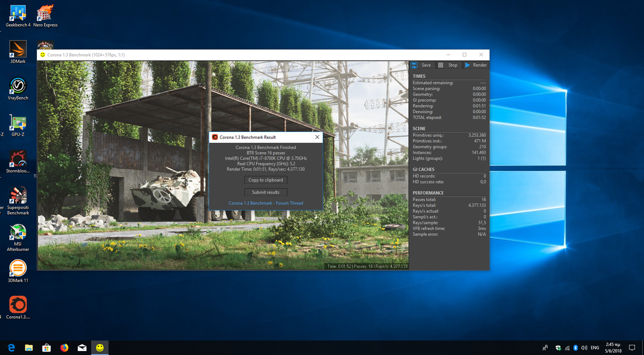The image size is (644, 355).
Task: Open the Nero Express desktop shortcut
Action: [45, 16]
